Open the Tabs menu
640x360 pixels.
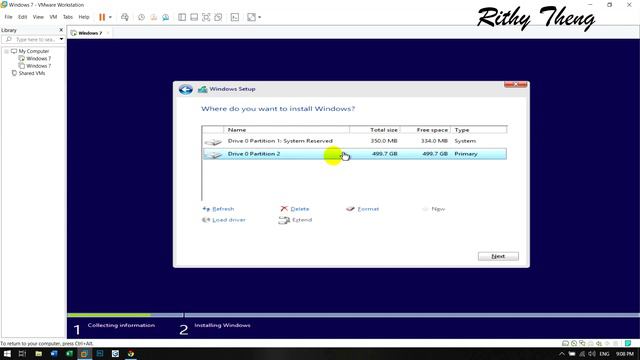click(68, 17)
